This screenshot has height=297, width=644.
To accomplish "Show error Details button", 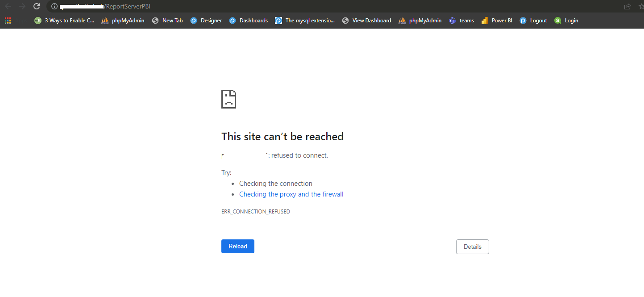I will pyautogui.click(x=473, y=247).
